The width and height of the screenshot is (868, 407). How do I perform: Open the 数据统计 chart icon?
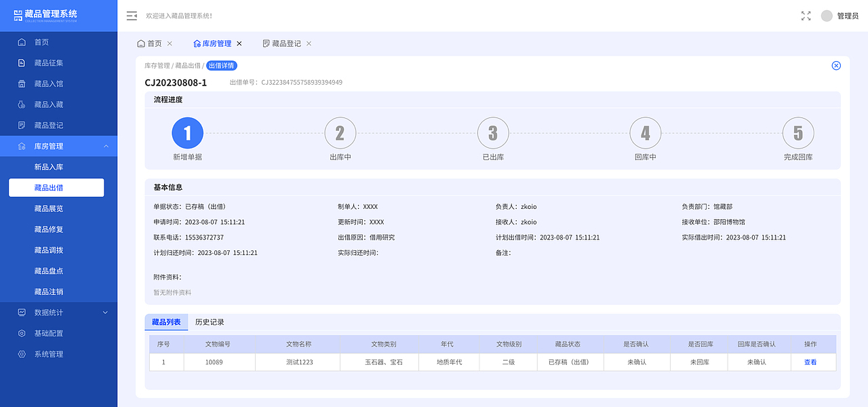20,312
